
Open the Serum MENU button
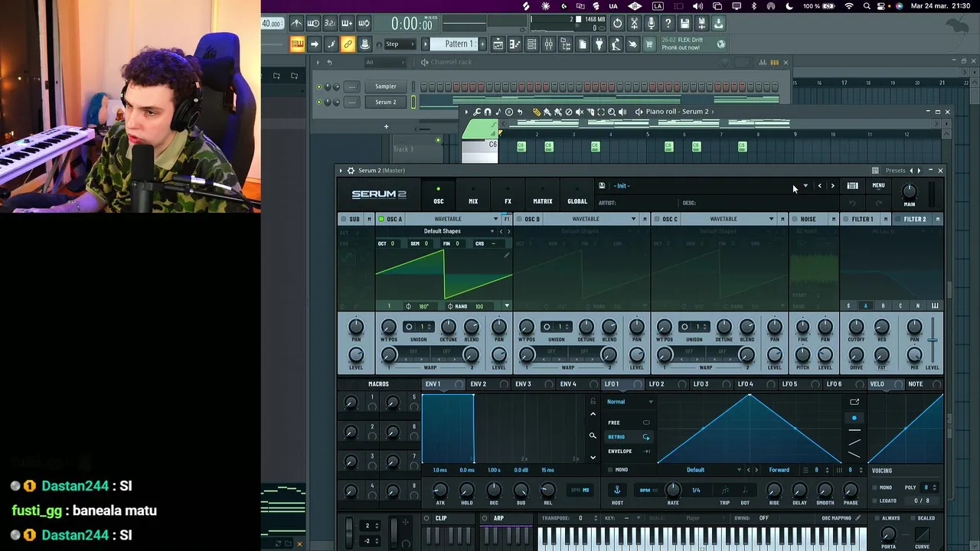[878, 186]
